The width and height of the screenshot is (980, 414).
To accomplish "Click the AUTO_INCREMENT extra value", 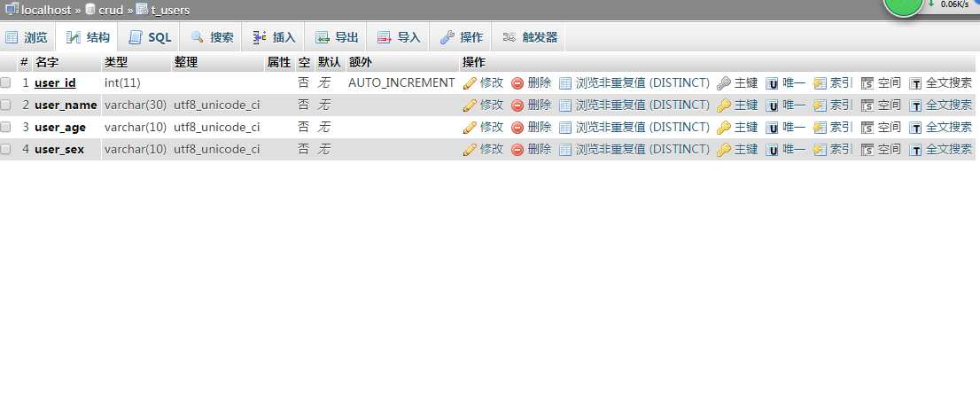I will [401, 83].
